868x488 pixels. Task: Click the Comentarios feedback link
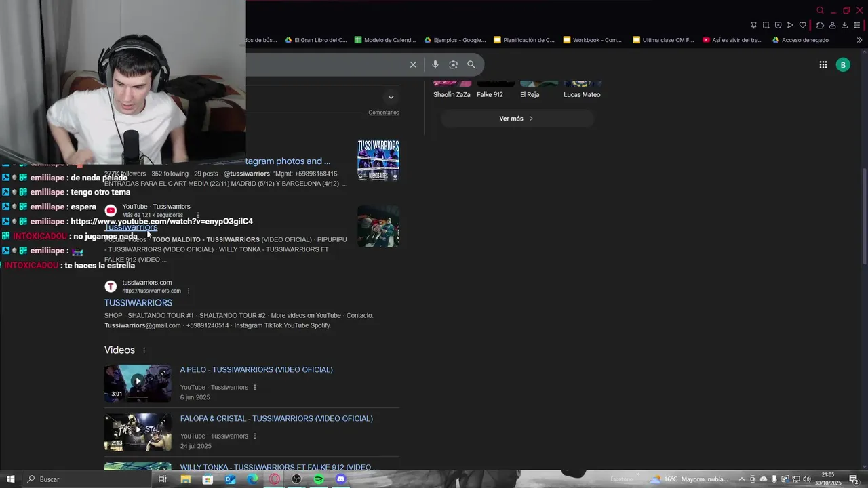(384, 113)
